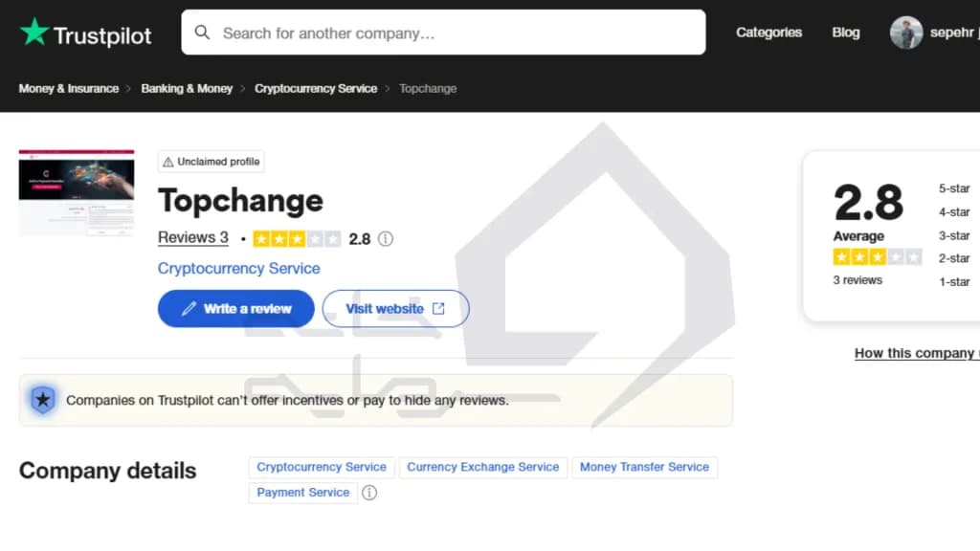The width and height of the screenshot is (980, 551).
Task: Open the Blog menu item
Action: pos(846,33)
